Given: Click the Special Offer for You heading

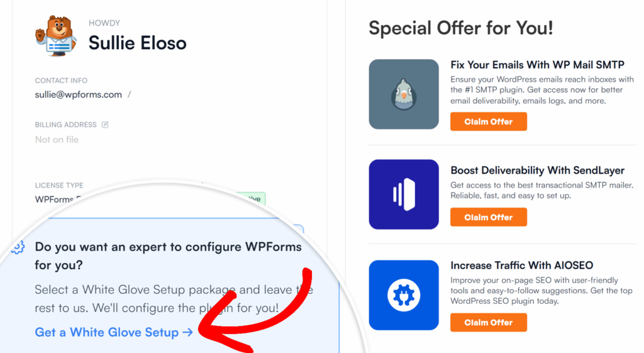Looking at the screenshot, I should point(461,28).
